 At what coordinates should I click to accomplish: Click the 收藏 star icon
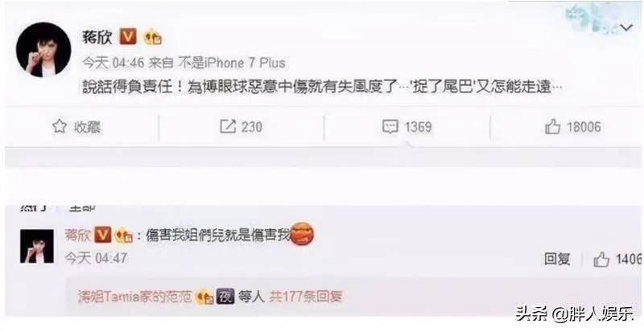(x=60, y=126)
